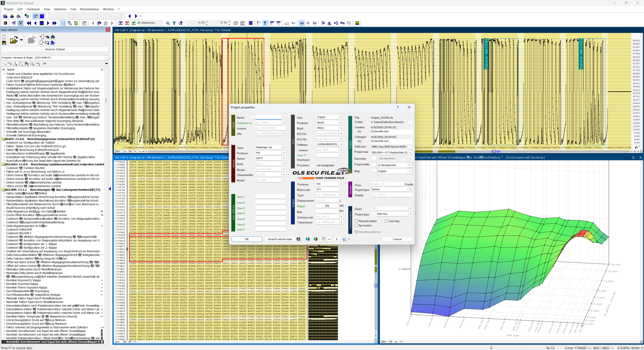Click the Folder browse ellipsis button
The width and height of the screenshot is (644, 350).
[410, 123]
